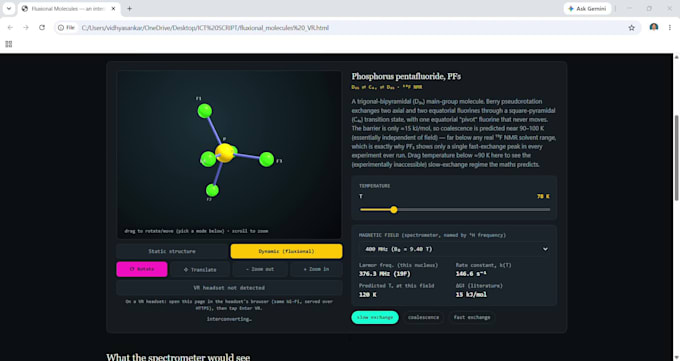
Task: Bookmark this page with star icon
Action: 631,28
